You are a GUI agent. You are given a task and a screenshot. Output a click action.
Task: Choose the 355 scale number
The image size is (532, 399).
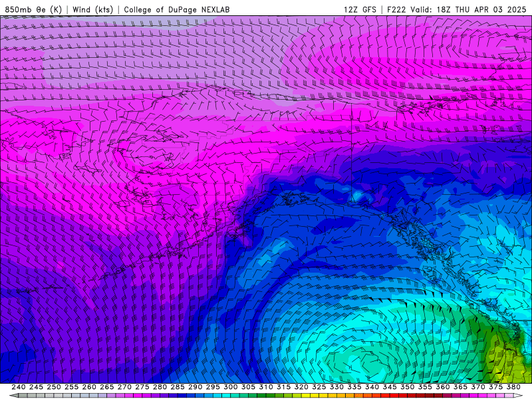tap(425, 387)
